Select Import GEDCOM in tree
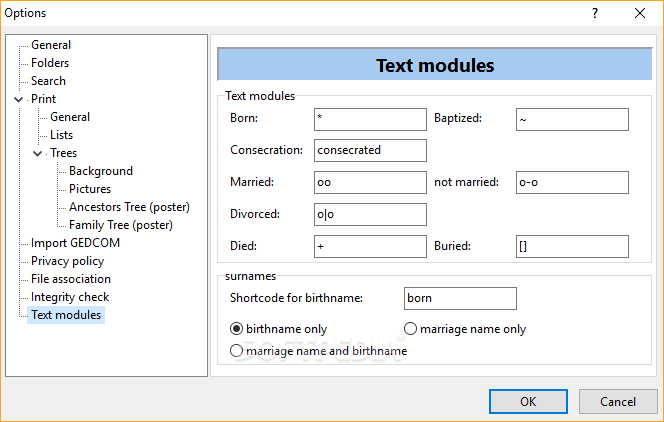The width and height of the screenshot is (664, 422). [75, 243]
